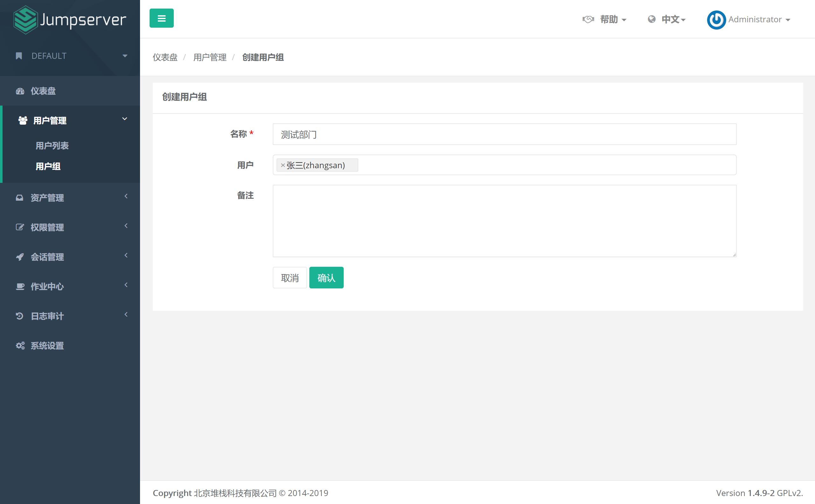Screen dimensions: 815x504
Task: Click the handshake help icon
Action: (x=588, y=19)
